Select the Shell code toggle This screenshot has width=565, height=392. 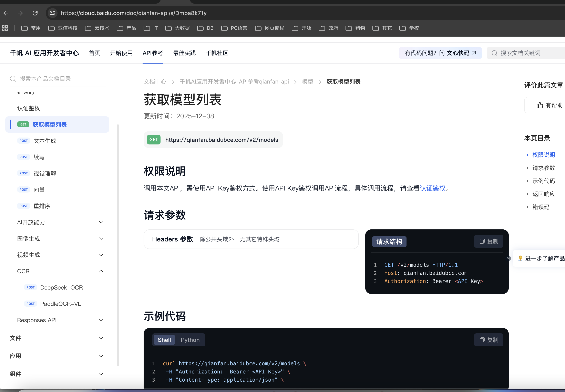point(164,340)
